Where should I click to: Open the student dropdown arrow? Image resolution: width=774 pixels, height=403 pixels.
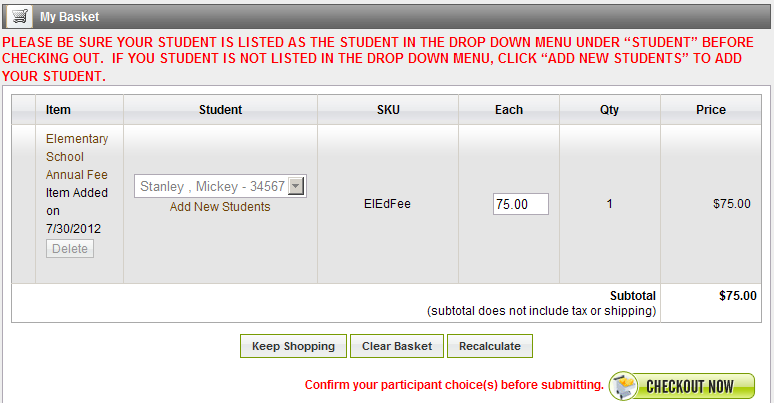point(296,186)
